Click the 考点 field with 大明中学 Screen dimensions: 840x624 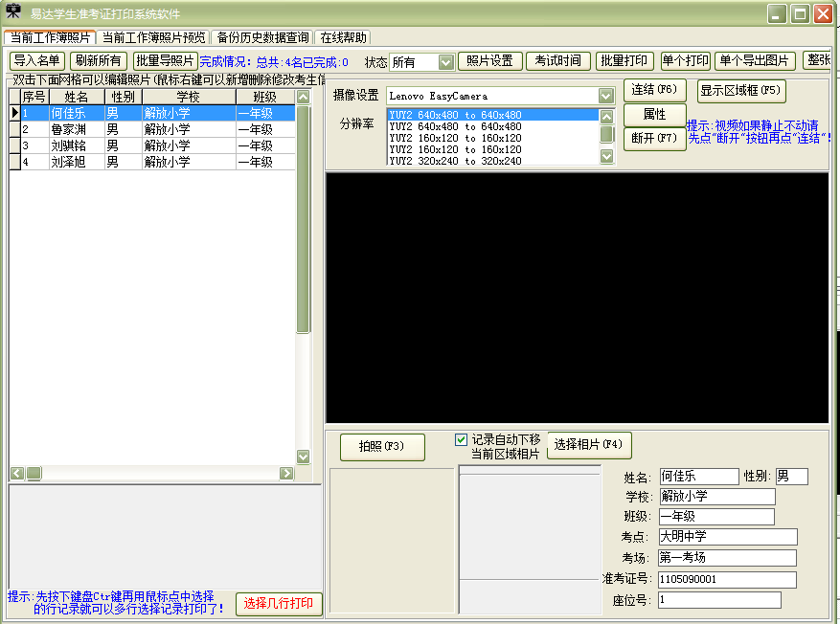pyautogui.click(x=728, y=537)
